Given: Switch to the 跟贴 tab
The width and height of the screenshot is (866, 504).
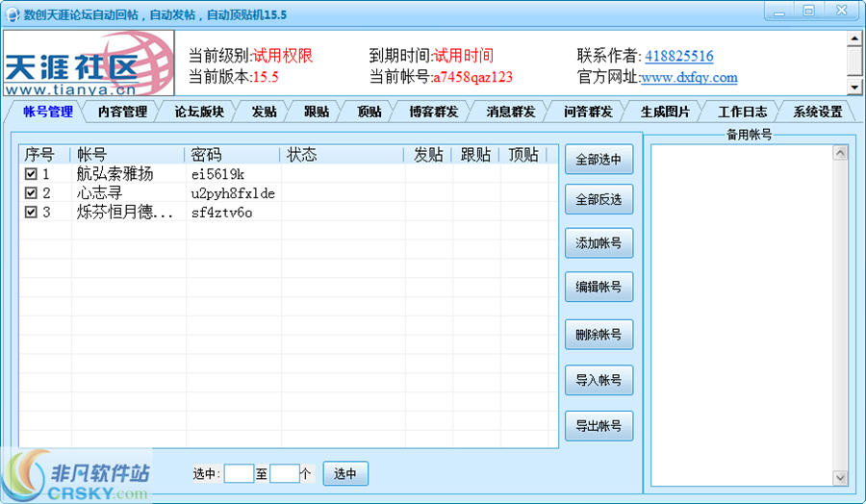Looking at the screenshot, I should 317,112.
